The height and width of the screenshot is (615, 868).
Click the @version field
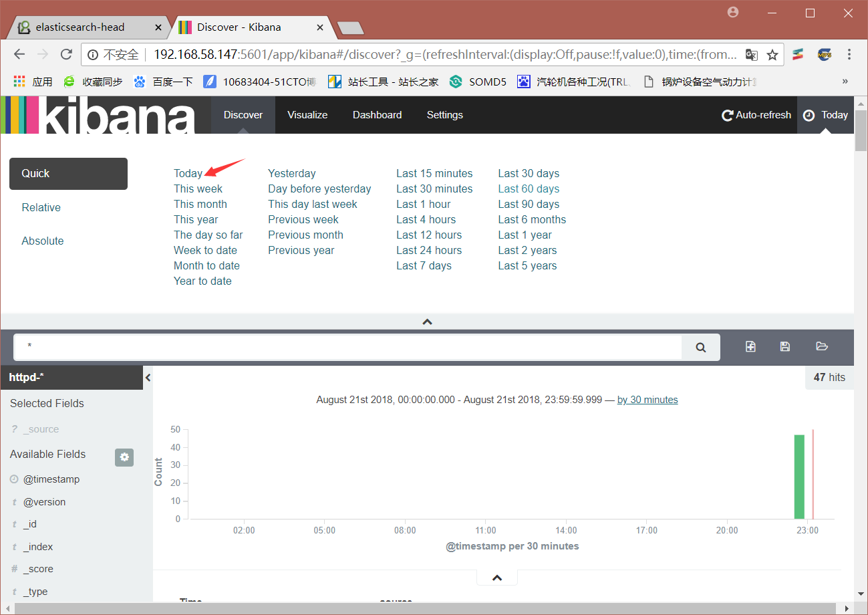[44, 502]
